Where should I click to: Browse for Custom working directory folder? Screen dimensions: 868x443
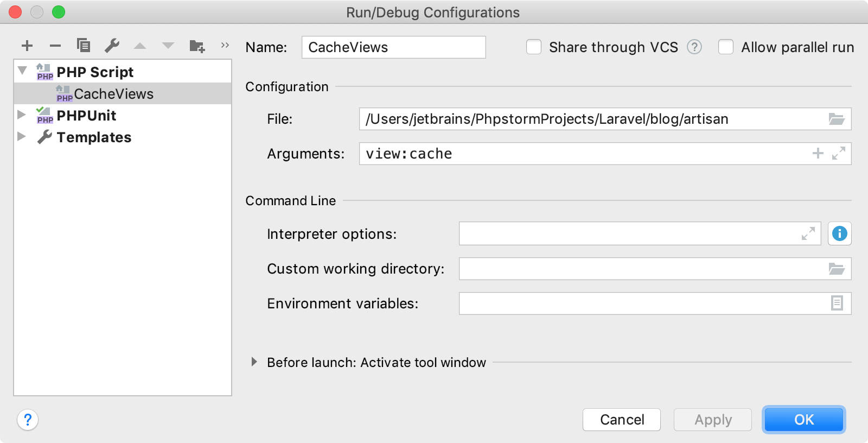tap(837, 269)
